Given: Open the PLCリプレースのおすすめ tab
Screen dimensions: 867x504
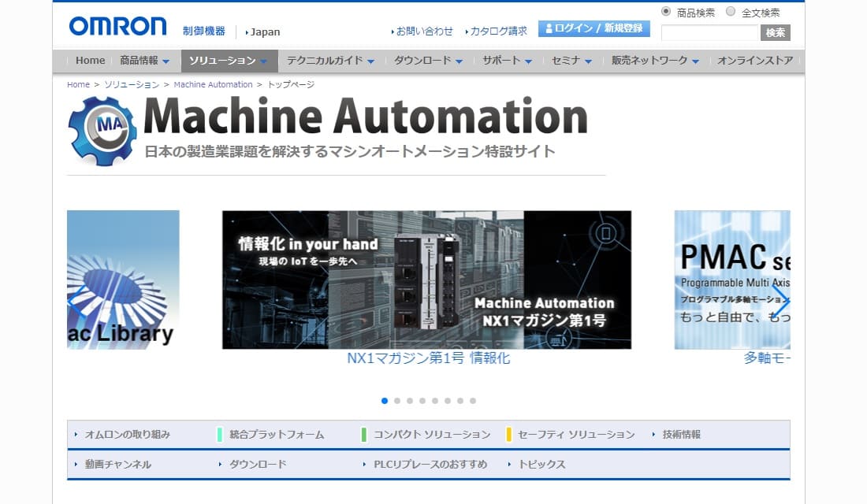Looking at the screenshot, I should point(430,464).
